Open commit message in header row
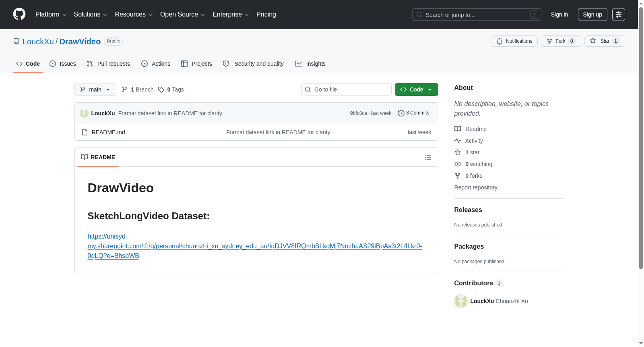Viewport: 644px width, 347px height. click(170, 113)
